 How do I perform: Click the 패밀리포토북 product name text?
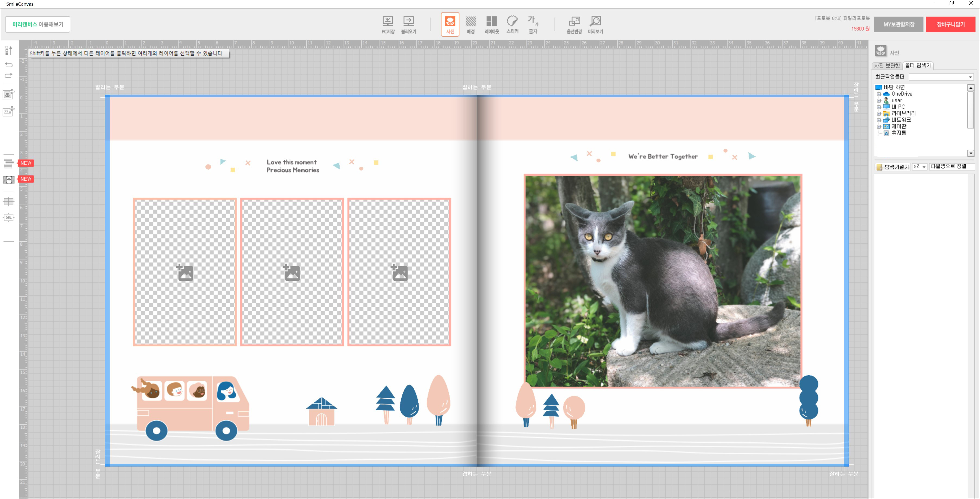856,18
